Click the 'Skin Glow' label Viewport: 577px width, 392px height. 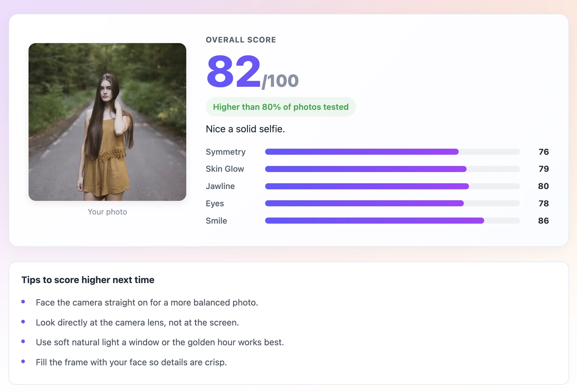tap(225, 169)
